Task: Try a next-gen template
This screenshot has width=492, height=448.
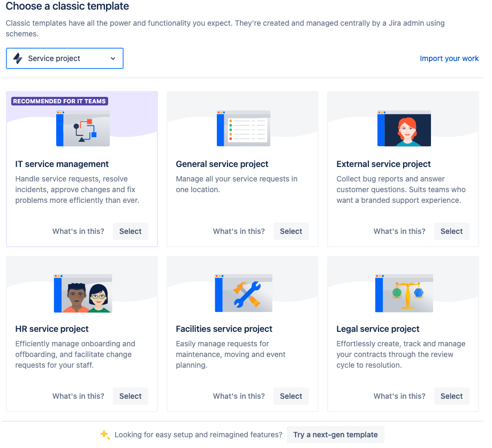Action: click(336, 435)
